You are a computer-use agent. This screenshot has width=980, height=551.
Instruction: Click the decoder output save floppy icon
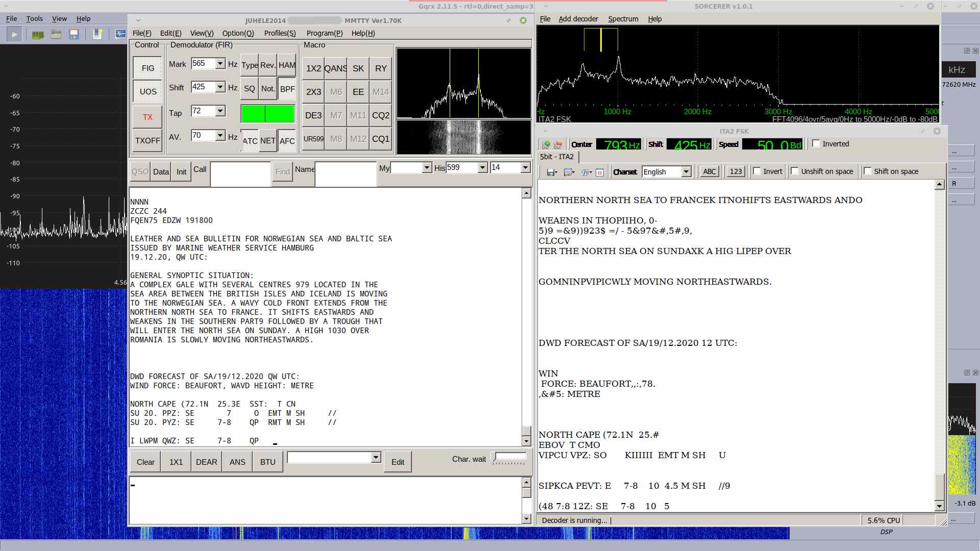551,172
